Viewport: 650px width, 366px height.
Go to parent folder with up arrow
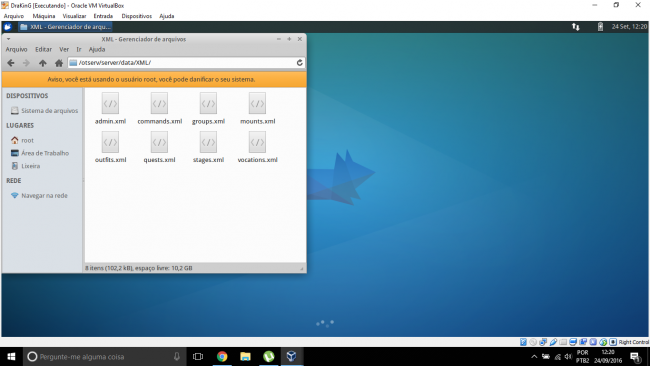(x=43, y=63)
